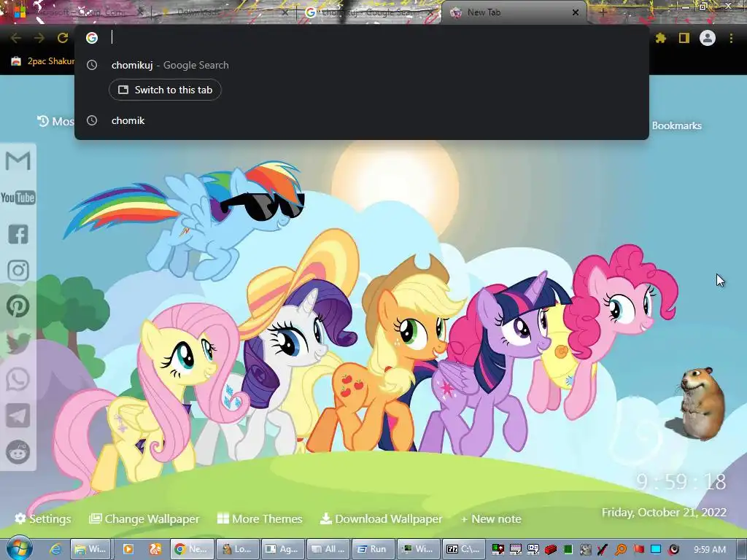
Task: Open the 2pac Shakur bookmark
Action: pyautogui.click(x=42, y=61)
